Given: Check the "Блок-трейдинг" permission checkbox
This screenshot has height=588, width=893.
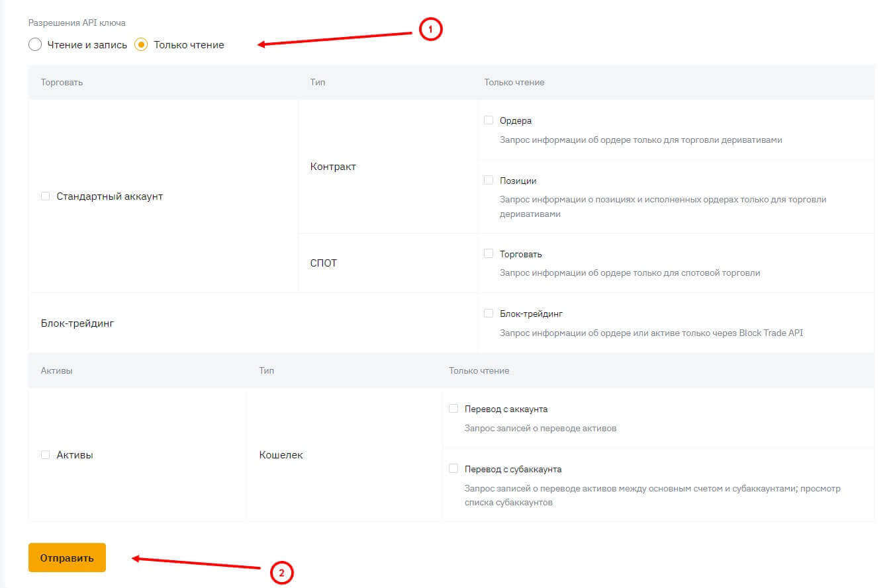Looking at the screenshot, I should (489, 314).
